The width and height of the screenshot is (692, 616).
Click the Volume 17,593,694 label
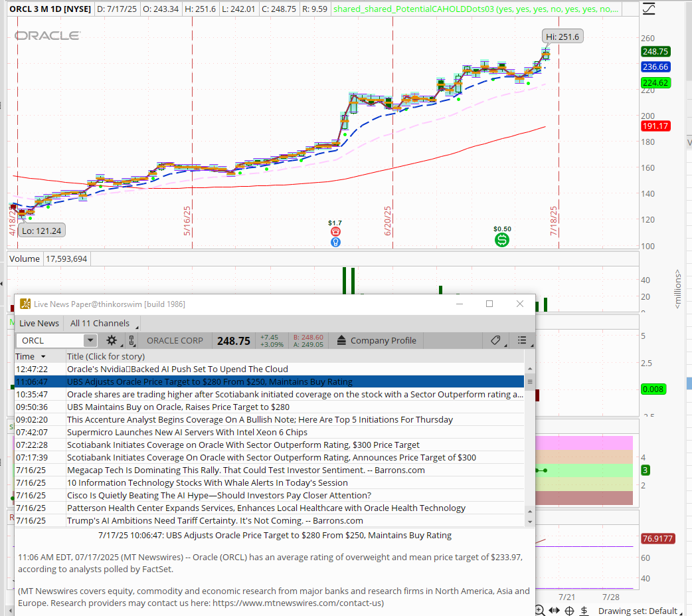(x=48, y=258)
